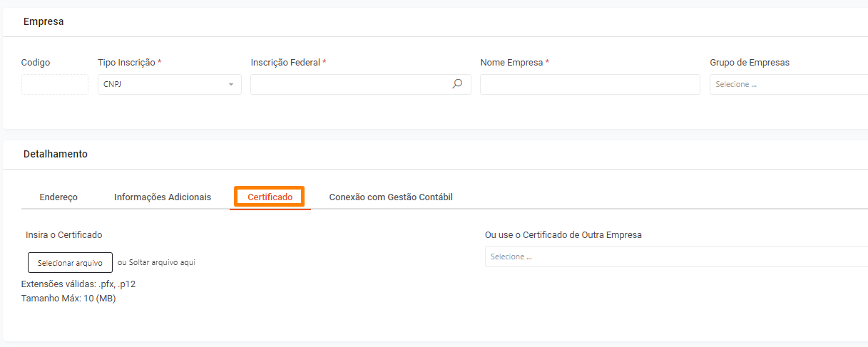Image resolution: width=868 pixels, height=347 pixels.
Task: Click the Empresa section heading
Action: (x=44, y=21)
